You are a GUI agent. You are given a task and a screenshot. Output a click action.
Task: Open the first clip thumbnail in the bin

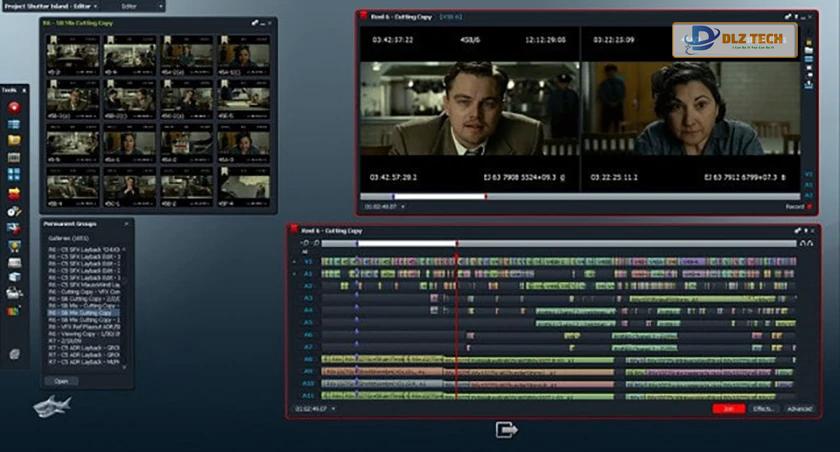72,56
